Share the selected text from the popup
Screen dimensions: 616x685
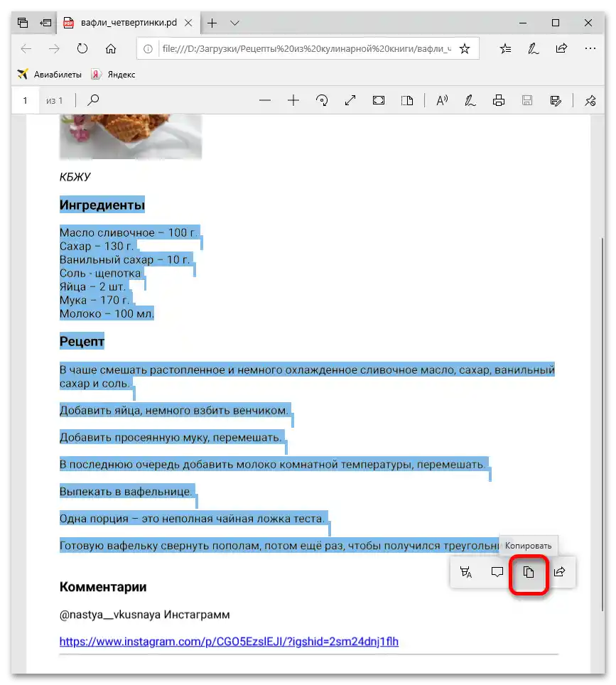tap(559, 572)
